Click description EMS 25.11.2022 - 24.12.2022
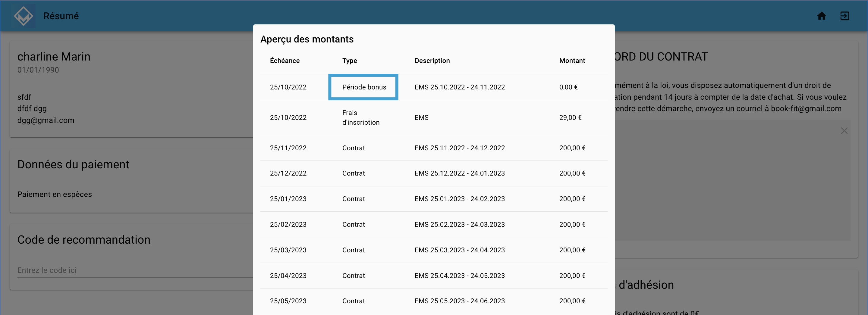This screenshot has height=315, width=868. coord(460,148)
